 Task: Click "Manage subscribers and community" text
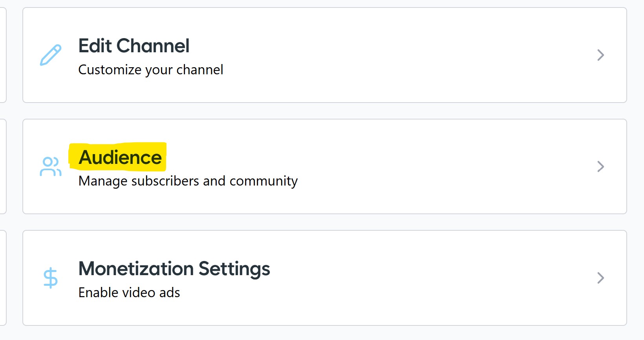click(188, 181)
